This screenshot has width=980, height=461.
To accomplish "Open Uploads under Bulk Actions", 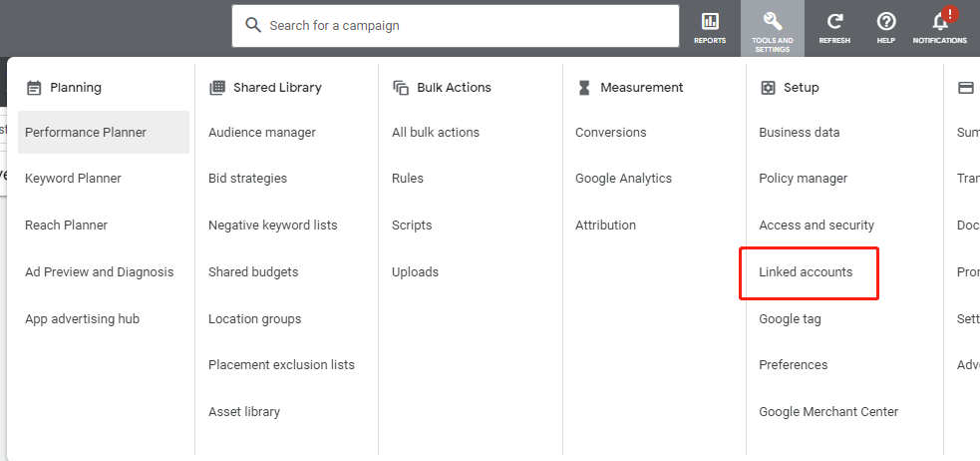I will (415, 272).
